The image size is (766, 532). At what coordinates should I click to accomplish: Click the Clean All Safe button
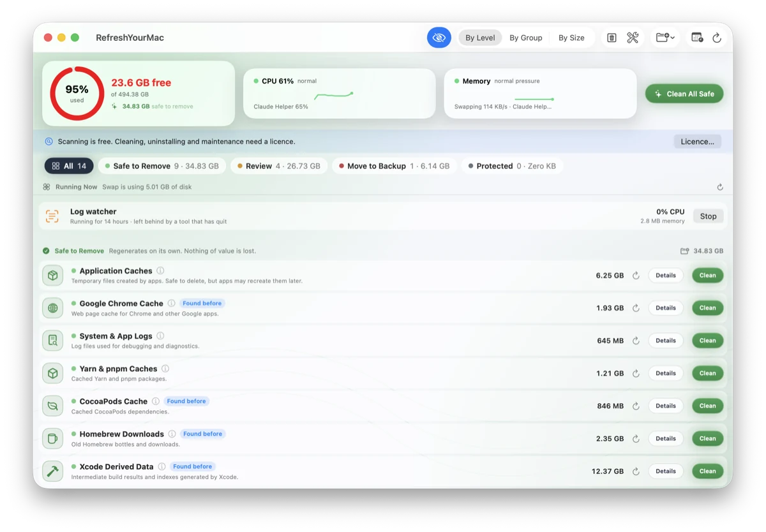tap(684, 93)
